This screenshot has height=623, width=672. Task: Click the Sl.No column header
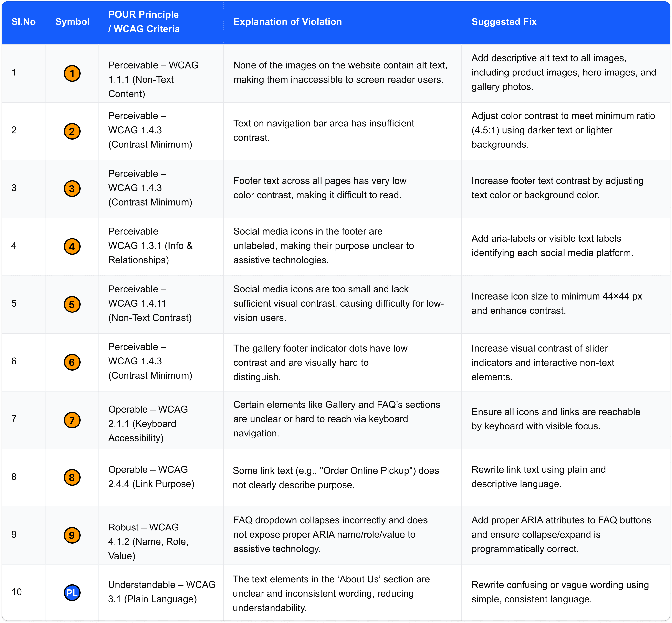(23, 22)
